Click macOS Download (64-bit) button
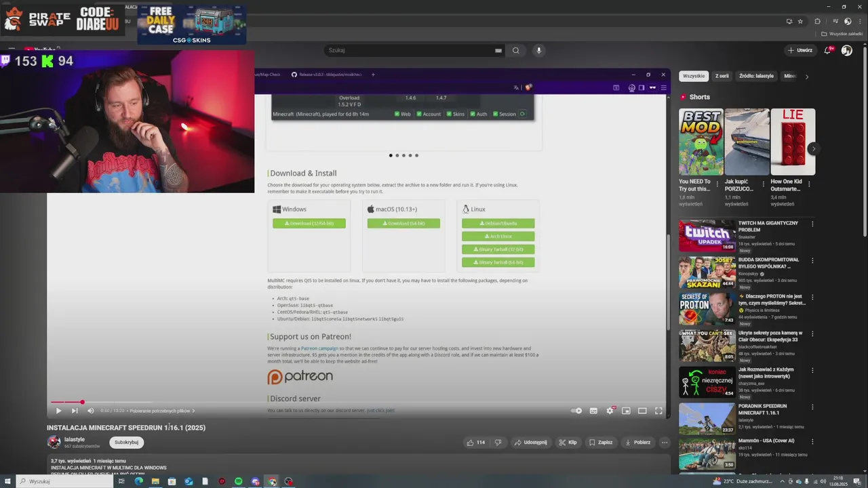The image size is (868, 488). (403, 224)
